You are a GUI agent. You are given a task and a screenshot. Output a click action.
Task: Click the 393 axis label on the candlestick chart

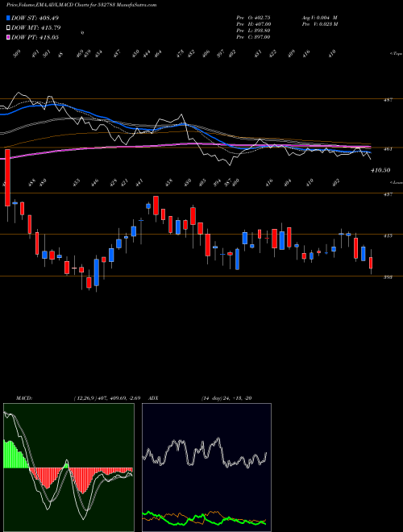click(x=388, y=277)
